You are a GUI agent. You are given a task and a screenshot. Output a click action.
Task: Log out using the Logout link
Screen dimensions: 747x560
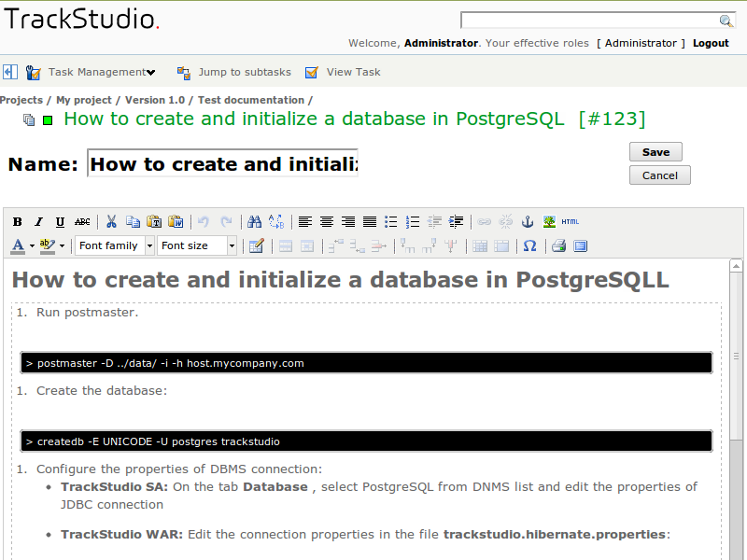pyautogui.click(x=711, y=43)
